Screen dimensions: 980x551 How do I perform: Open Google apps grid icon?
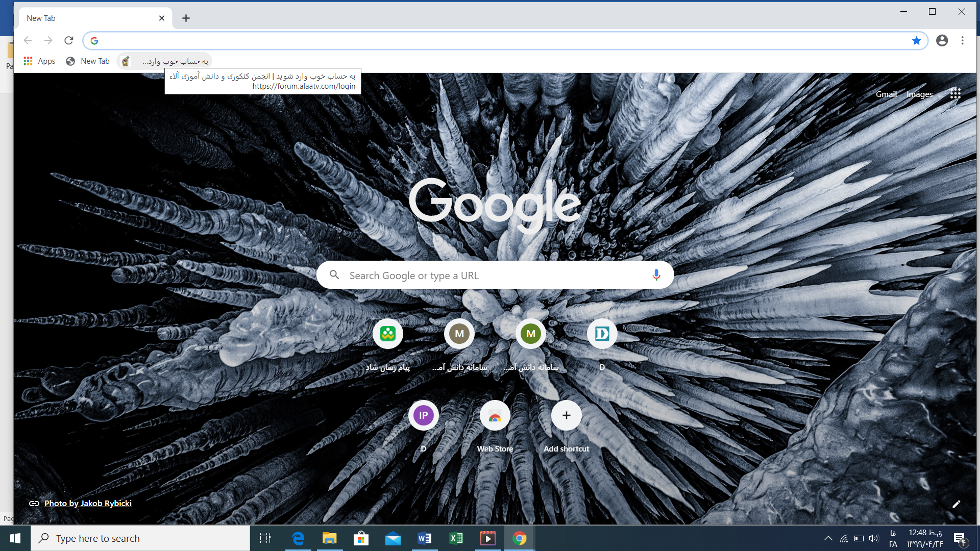(x=955, y=94)
